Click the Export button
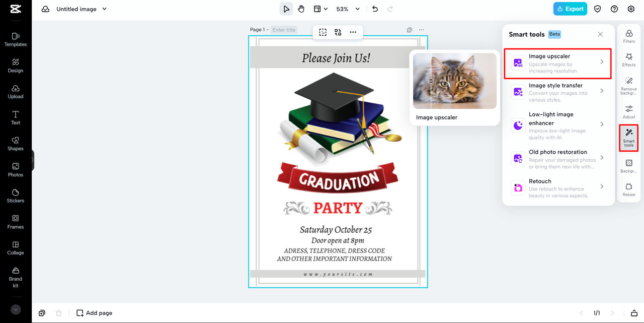This screenshot has height=323, width=644. (570, 9)
